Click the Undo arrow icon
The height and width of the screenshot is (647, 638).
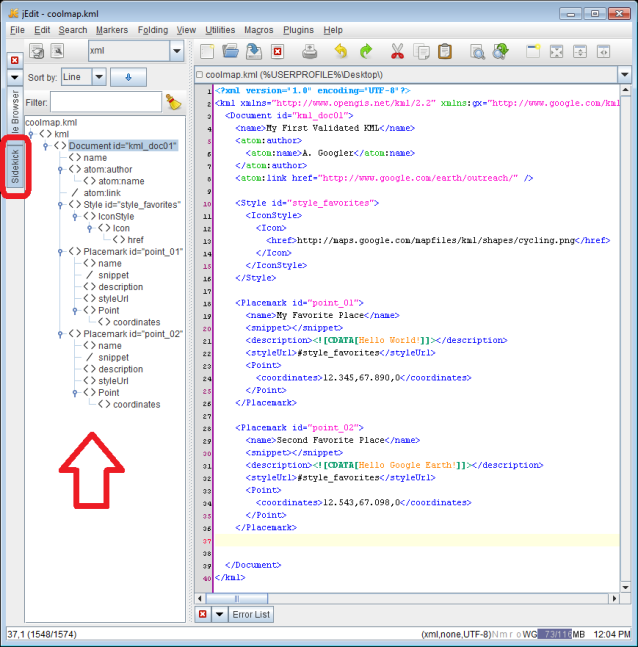341,51
